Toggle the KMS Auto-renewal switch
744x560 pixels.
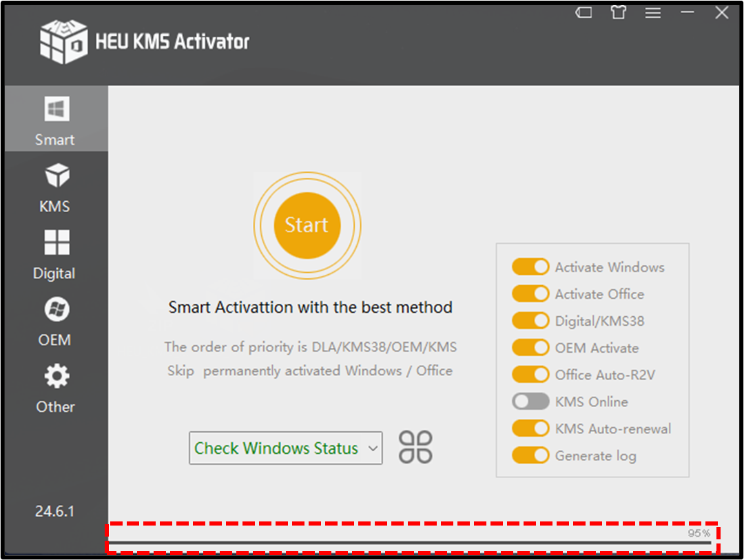(530, 428)
